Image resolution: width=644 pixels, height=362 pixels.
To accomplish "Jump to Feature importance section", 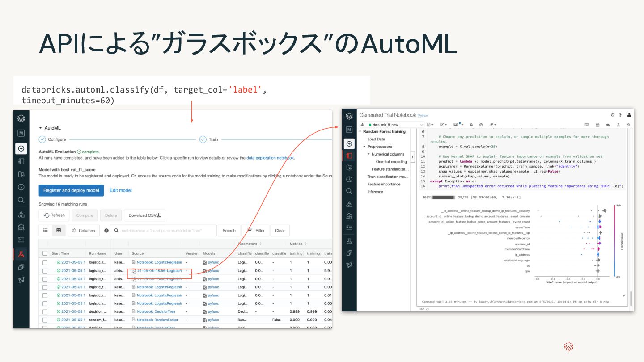I will click(x=384, y=184).
